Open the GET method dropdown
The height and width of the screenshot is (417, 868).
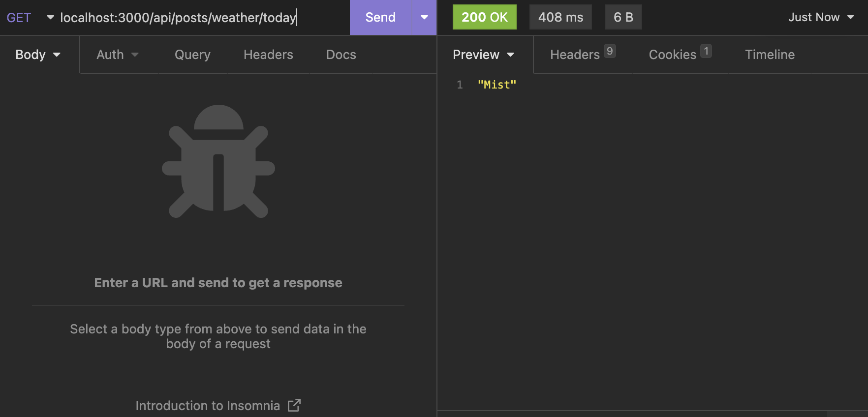(x=30, y=18)
